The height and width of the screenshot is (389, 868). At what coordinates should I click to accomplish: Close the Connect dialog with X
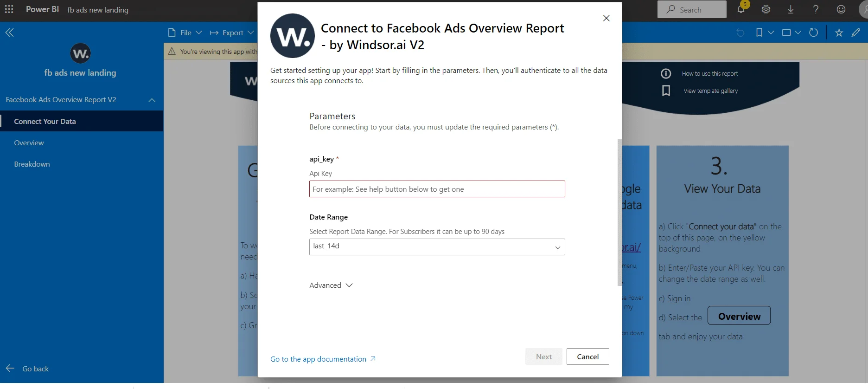click(x=606, y=18)
